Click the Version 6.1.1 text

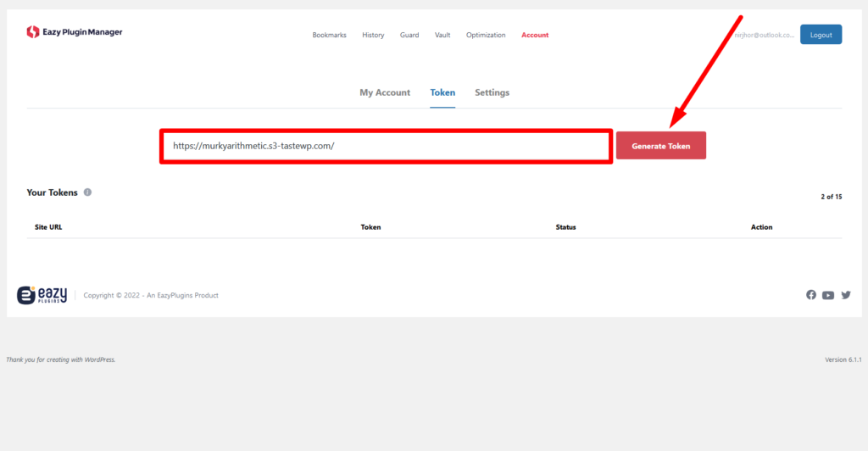(x=843, y=359)
